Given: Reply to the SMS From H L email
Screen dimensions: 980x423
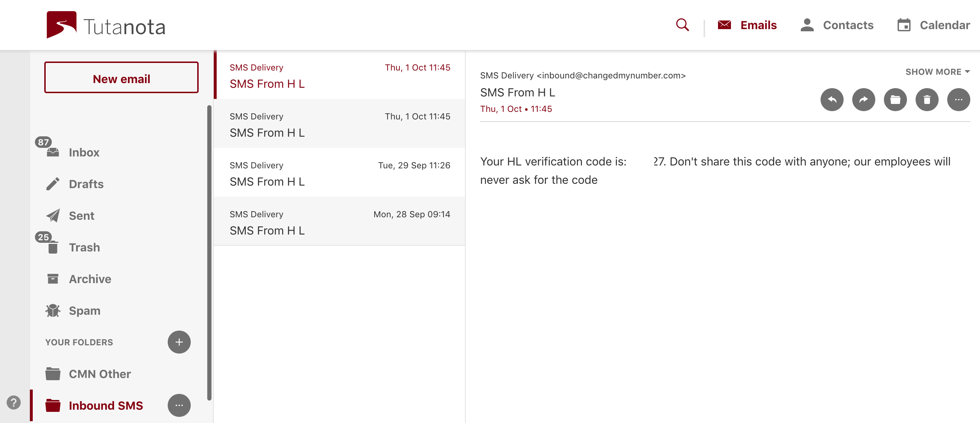Looking at the screenshot, I should 832,100.
